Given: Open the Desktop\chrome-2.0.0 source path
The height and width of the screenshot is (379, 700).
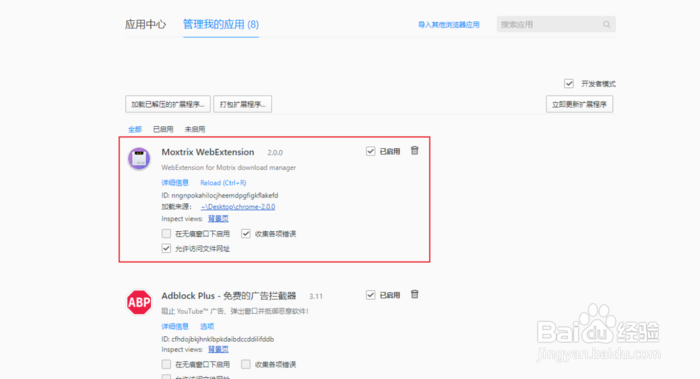Looking at the screenshot, I should [x=238, y=207].
